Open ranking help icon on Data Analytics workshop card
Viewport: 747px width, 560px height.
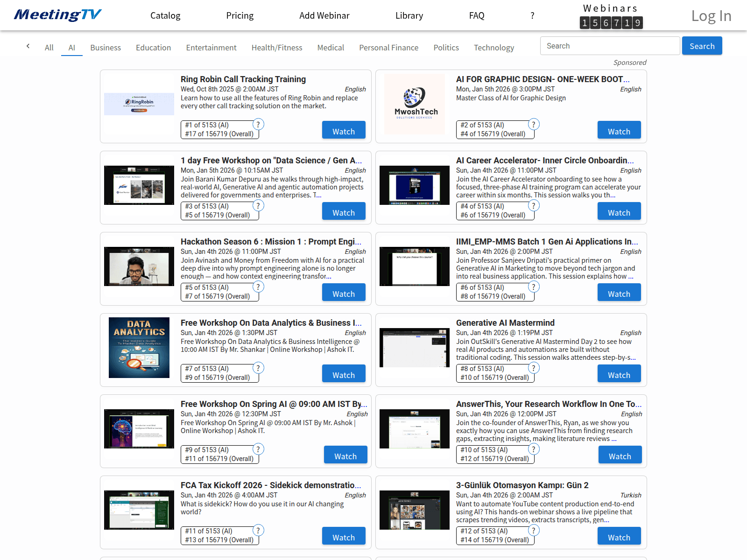click(x=258, y=368)
